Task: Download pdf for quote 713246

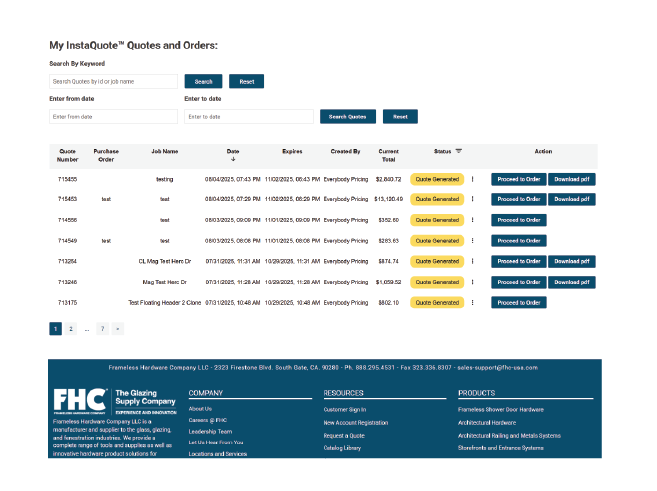Action: [x=572, y=282]
